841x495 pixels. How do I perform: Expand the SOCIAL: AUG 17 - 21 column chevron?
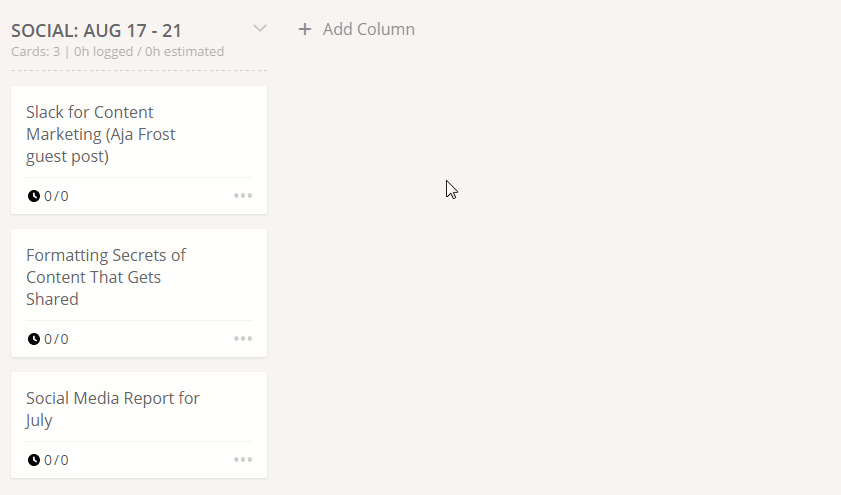(260, 29)
